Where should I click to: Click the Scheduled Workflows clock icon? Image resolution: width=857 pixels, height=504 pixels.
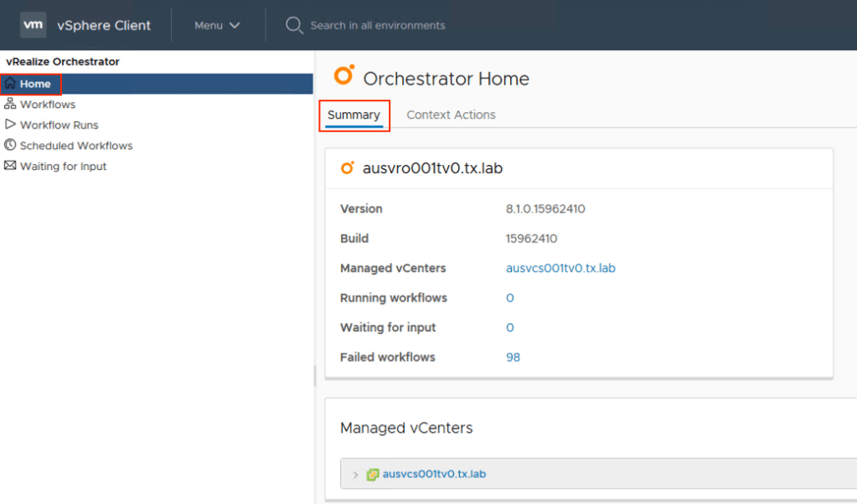pos(10,145)
